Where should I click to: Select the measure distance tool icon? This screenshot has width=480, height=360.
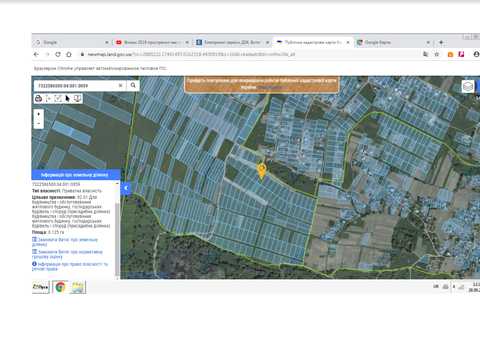48,99
